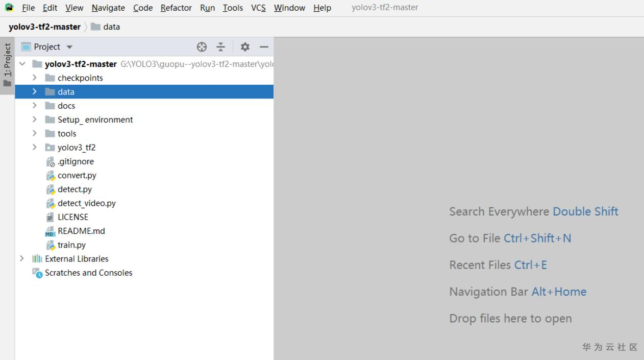The image size is (644, 360).
Task: Expand the docs folder
Action: tap(35, 106)
